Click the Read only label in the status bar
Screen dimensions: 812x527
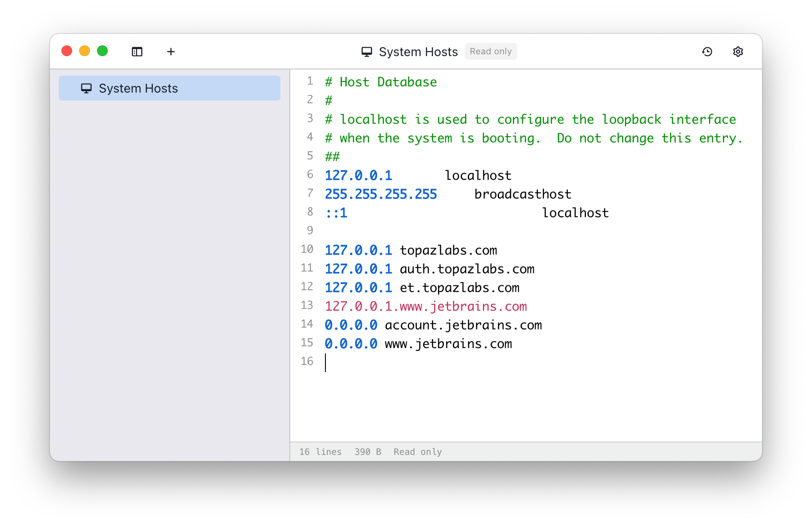[x=417, y=451]
